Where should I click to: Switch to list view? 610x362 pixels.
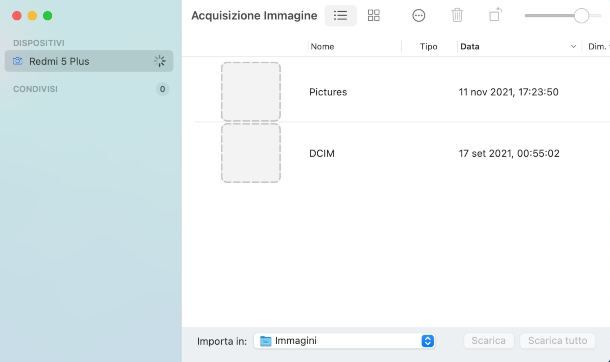click(x=340, y=16)
